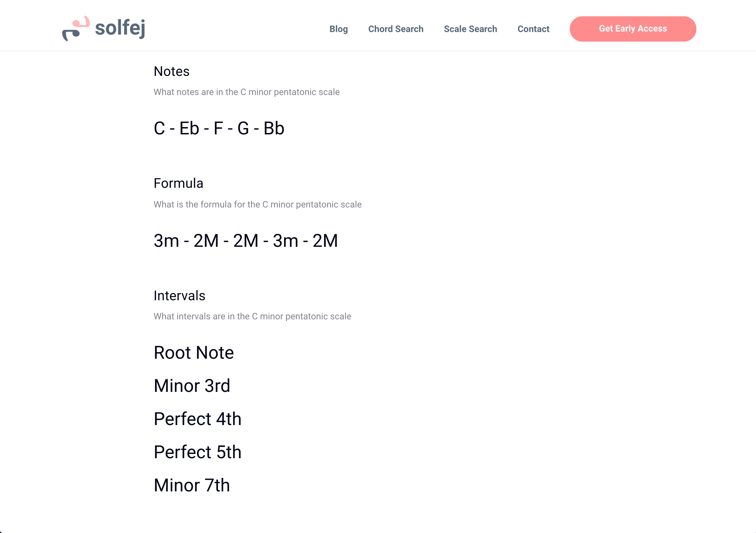Click the Minor 7th interval

[x=192, y=485]
